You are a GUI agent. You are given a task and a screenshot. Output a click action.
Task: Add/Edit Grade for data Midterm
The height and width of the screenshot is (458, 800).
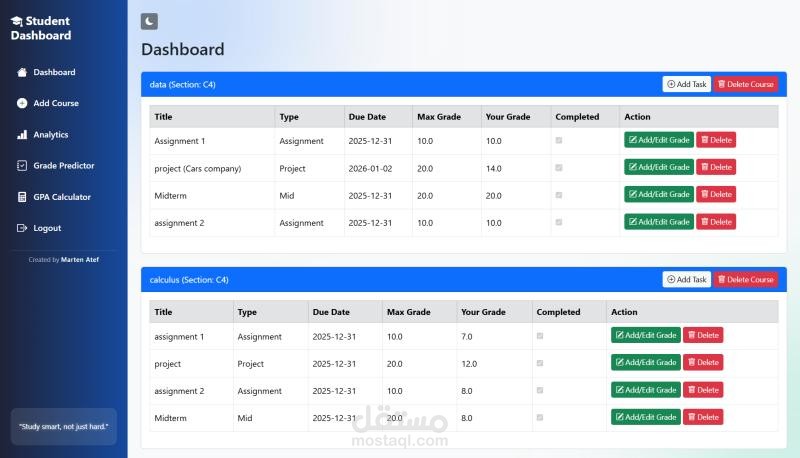click(659, 194)
